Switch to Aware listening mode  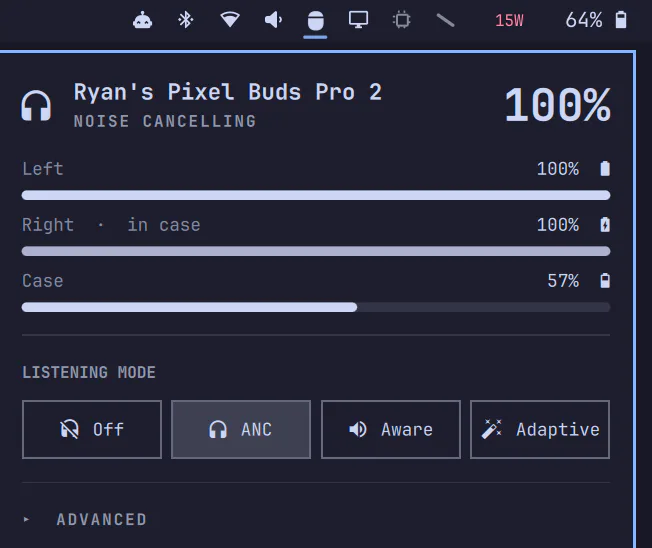(390, 430)
